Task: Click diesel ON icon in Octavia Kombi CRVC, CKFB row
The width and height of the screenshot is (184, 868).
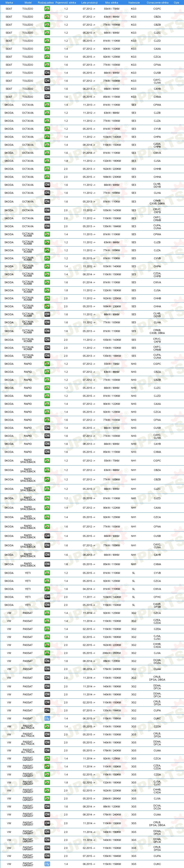Action: [x=47, y=340]
